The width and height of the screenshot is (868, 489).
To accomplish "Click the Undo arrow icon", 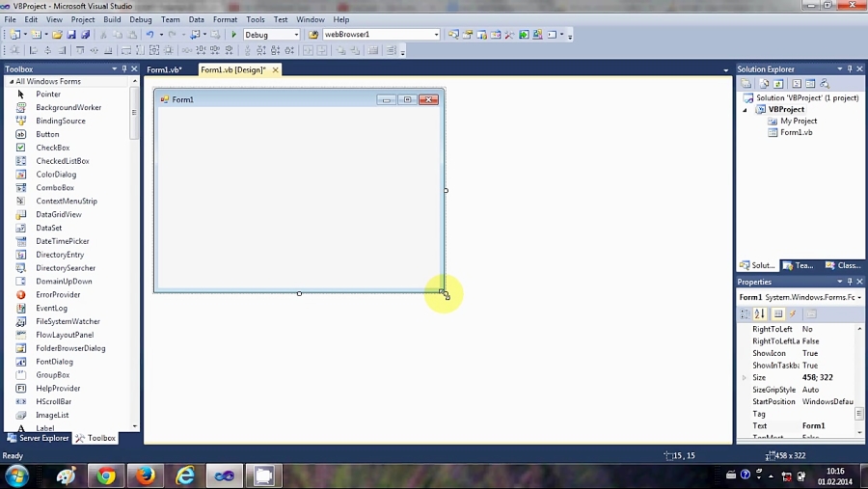I will click(149, 35).
